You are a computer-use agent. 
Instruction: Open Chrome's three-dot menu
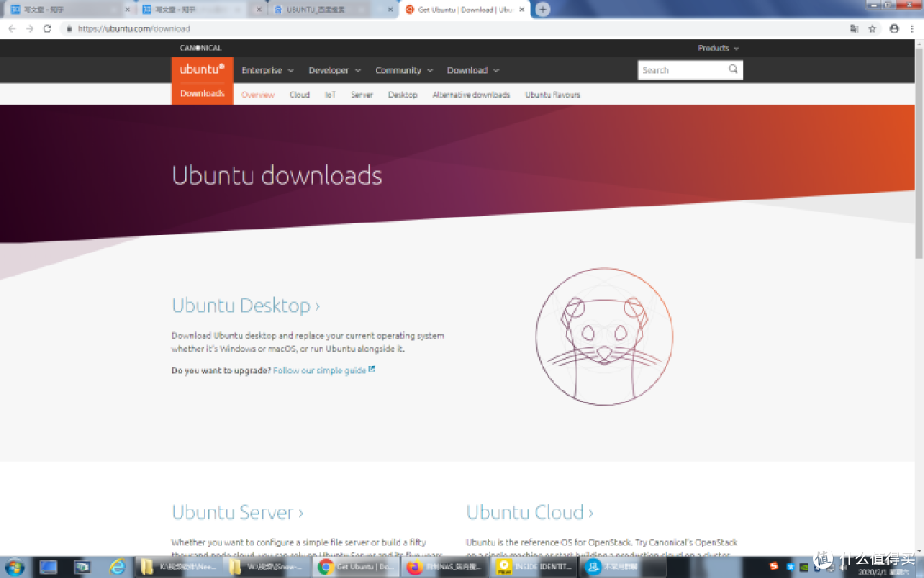(x=912, y=28)
